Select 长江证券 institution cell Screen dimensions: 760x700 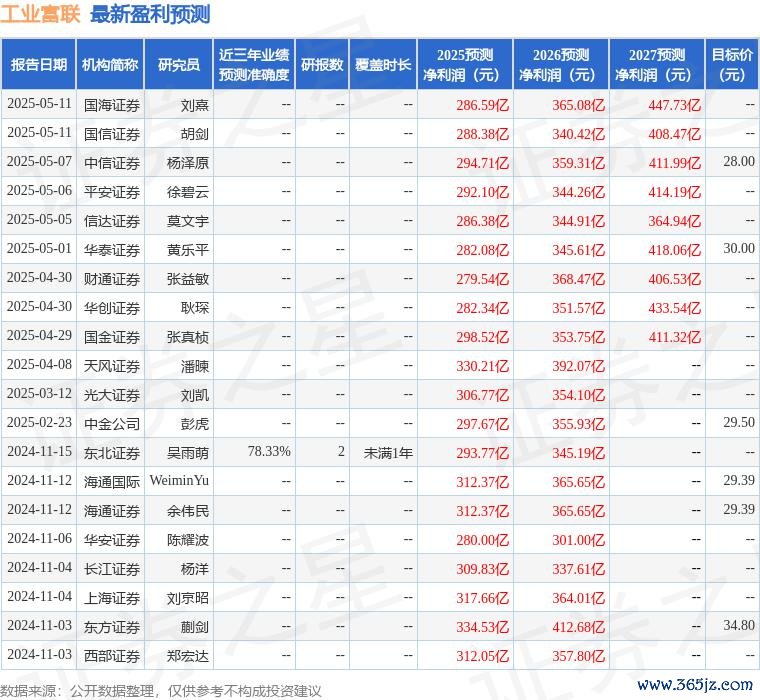tap(112, 569)
